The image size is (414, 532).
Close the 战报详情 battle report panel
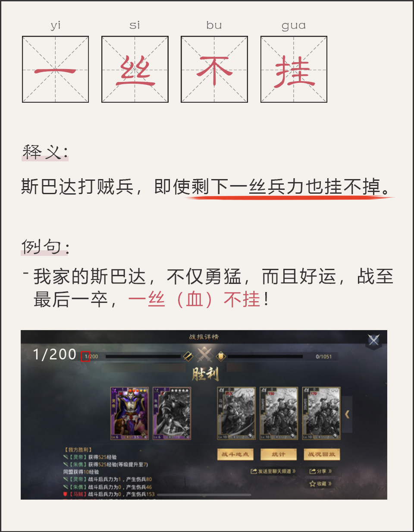click(374, 340)
